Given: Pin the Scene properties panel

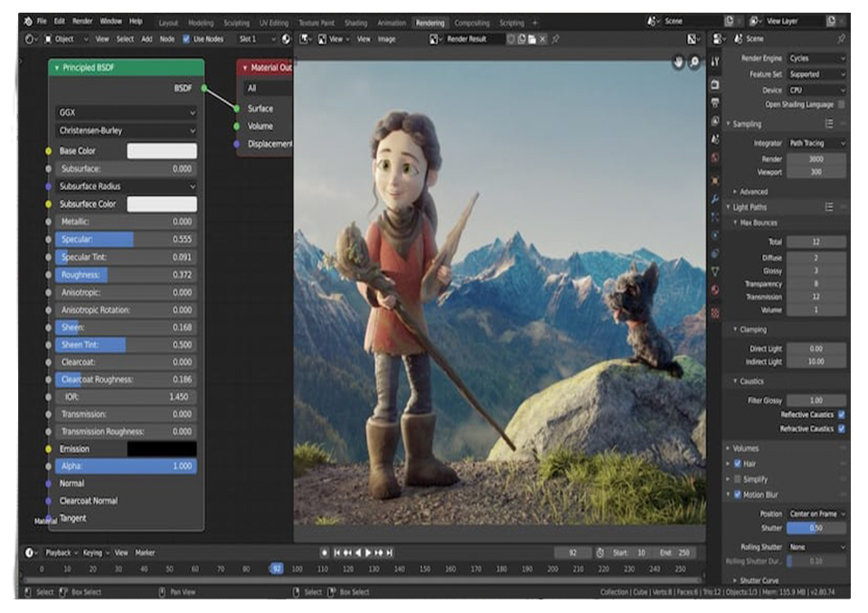Looking at the screenshot, I should (841, 39).
